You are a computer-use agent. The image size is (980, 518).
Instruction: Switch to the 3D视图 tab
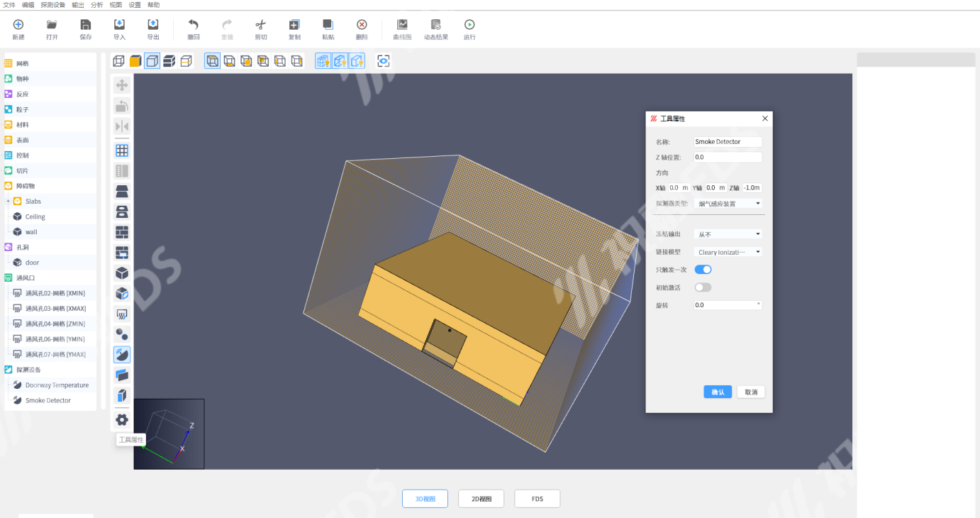click(425, 499)
